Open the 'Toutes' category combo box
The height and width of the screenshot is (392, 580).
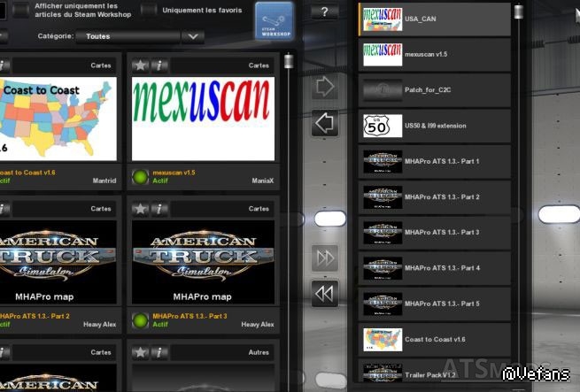[128, 36]
